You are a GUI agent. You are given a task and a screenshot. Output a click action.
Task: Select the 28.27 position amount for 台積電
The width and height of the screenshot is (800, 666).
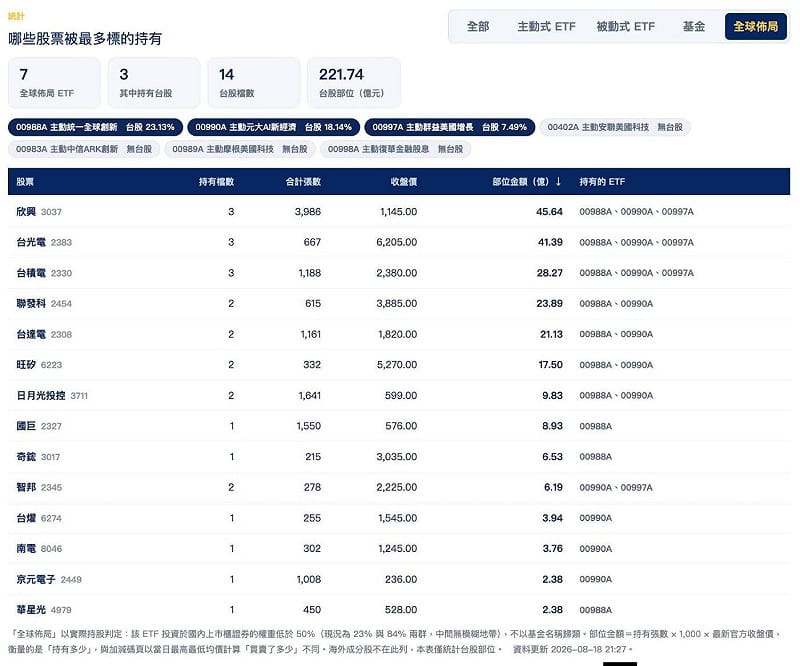pyautogui.click(x=549, y=273)
